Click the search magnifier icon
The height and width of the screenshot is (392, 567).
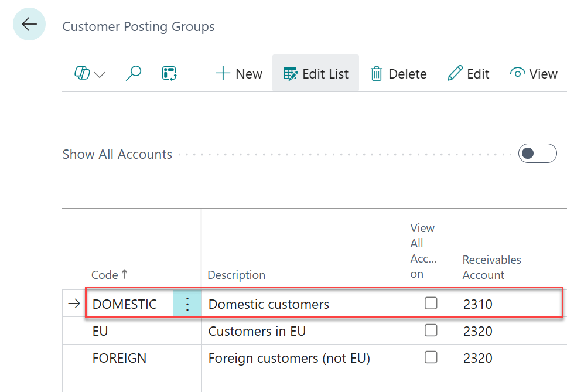(x=134, y=73)
